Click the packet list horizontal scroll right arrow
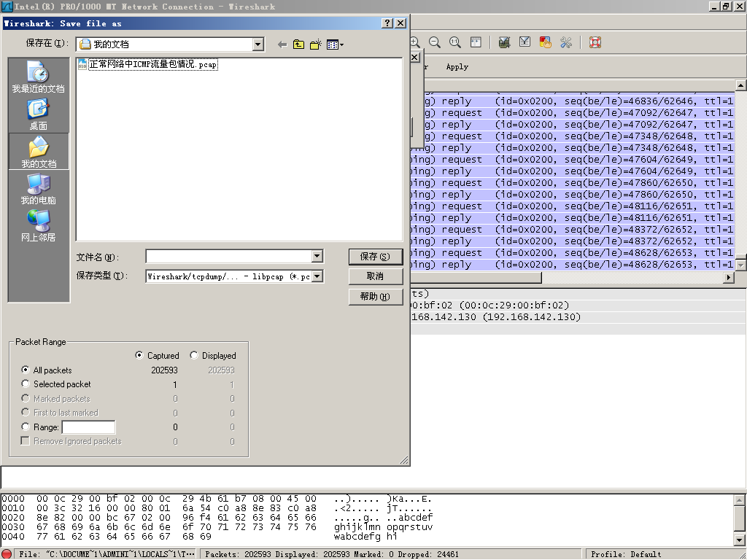 [729, 277]
